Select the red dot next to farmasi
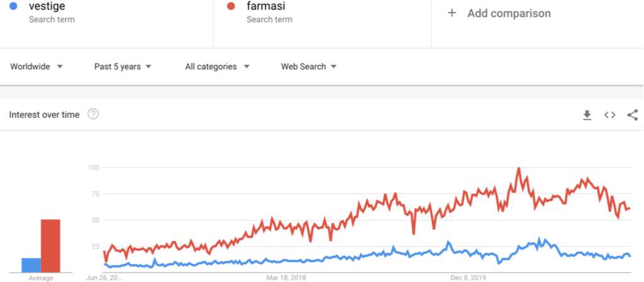 (x=231, y=6)
